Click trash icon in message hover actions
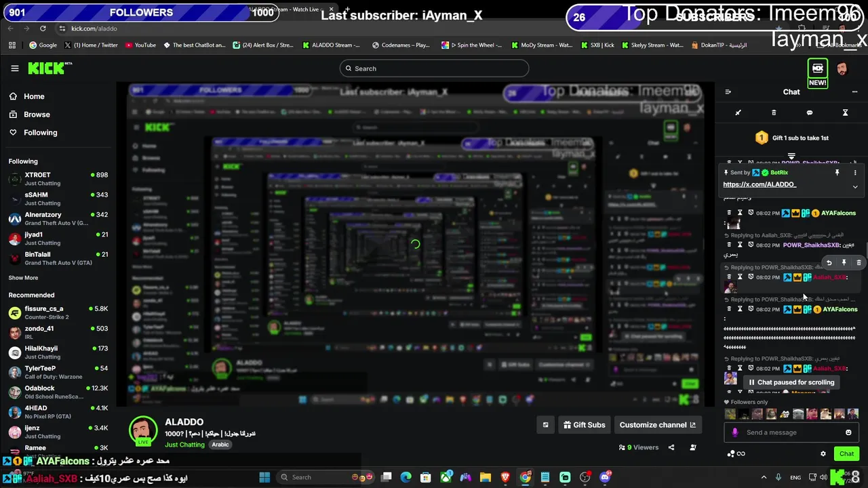Screen dimensions: 868x488 pos(859,262)
